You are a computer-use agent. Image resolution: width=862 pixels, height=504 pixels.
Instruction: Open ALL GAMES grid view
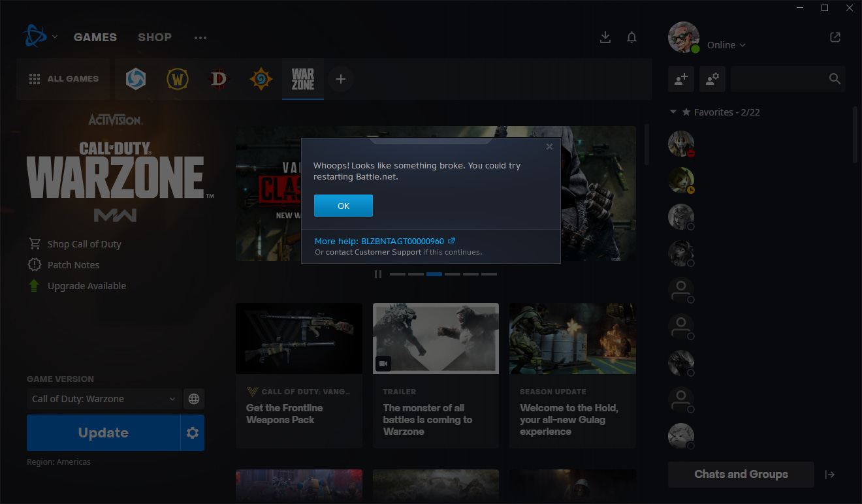[64, 79]
